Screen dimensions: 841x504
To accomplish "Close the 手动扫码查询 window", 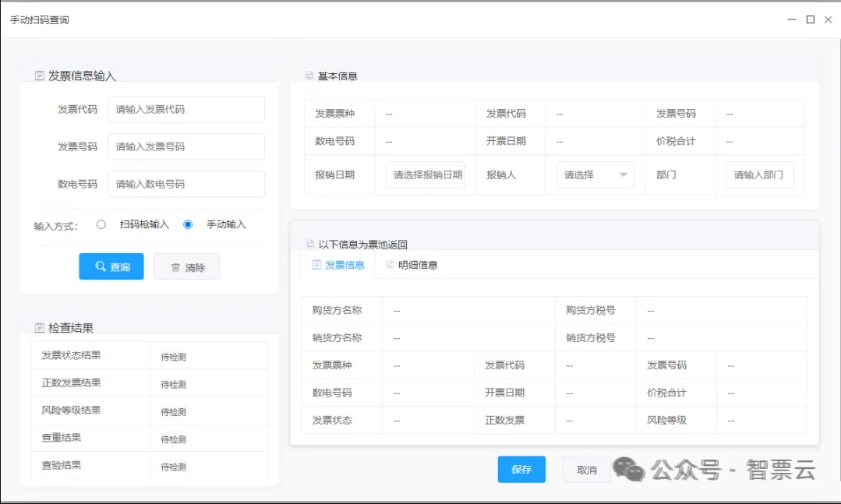I will pyautogui.click(x=828, y=19).
